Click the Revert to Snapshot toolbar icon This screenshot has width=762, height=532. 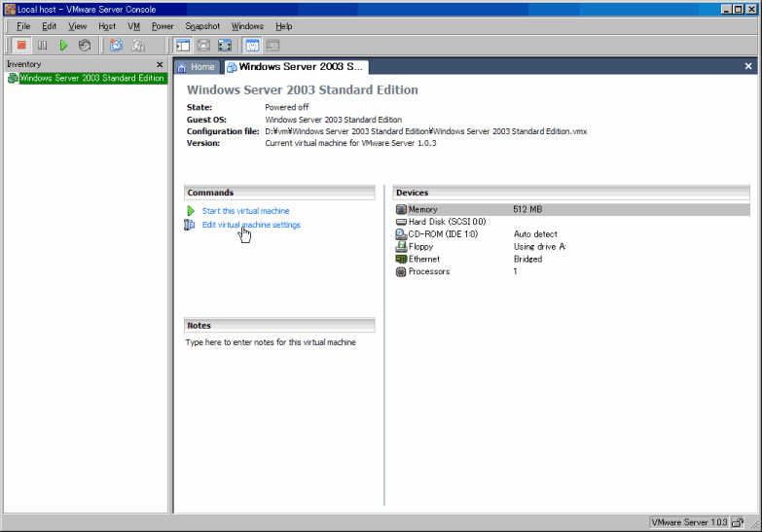(138, 46)
